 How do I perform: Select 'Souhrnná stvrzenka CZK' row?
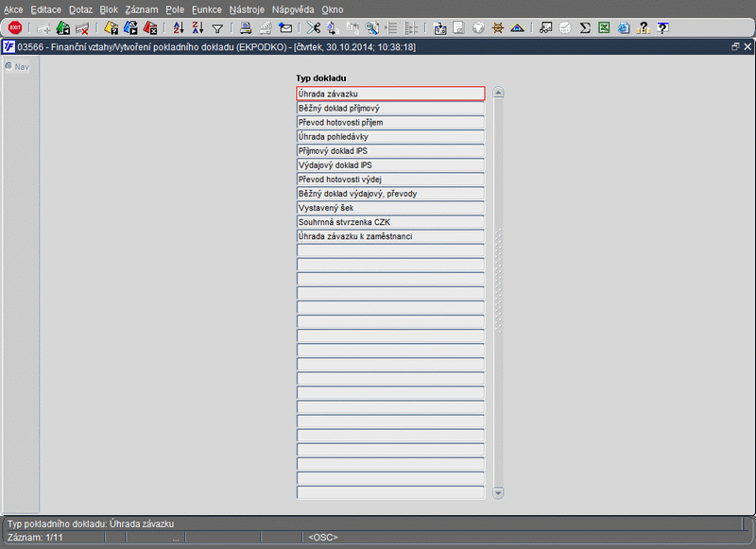[390, 222]
